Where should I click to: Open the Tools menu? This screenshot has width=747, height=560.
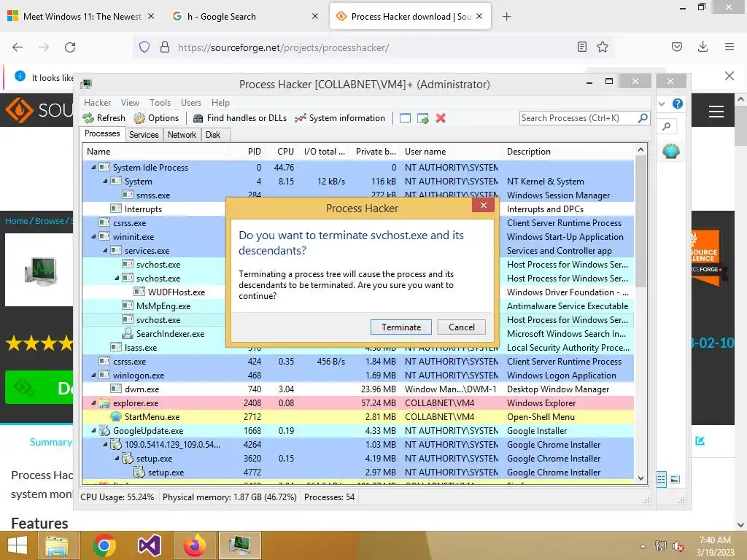160,103
